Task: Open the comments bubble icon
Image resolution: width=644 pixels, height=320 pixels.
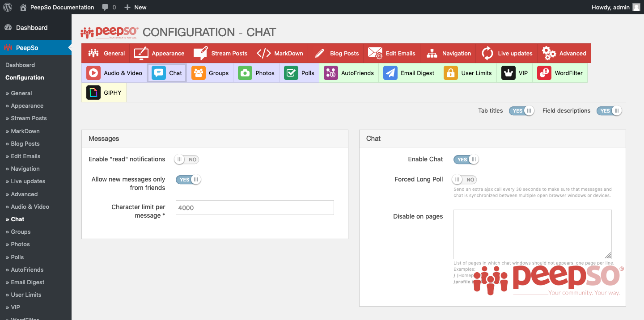Action: click(x=105, y=7)
